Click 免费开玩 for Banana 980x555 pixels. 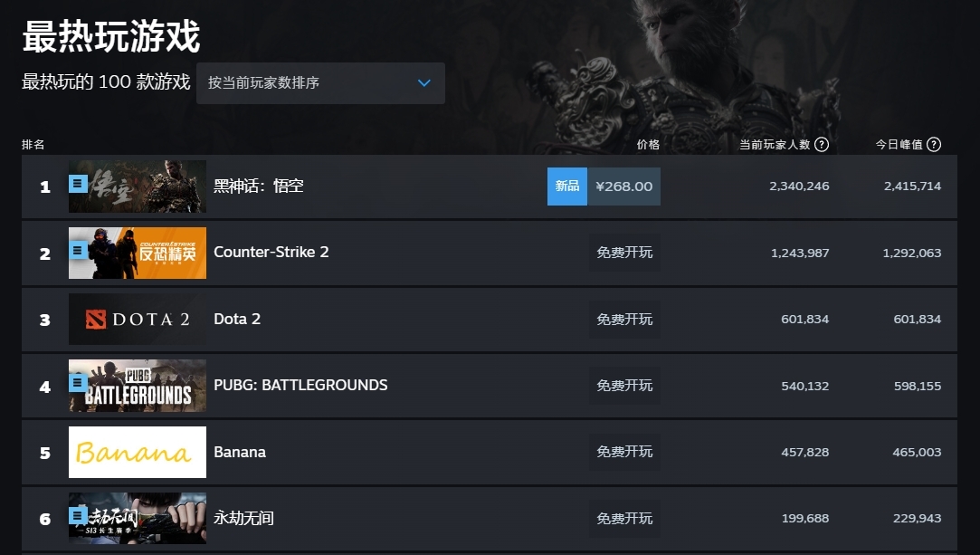(624, 452)
